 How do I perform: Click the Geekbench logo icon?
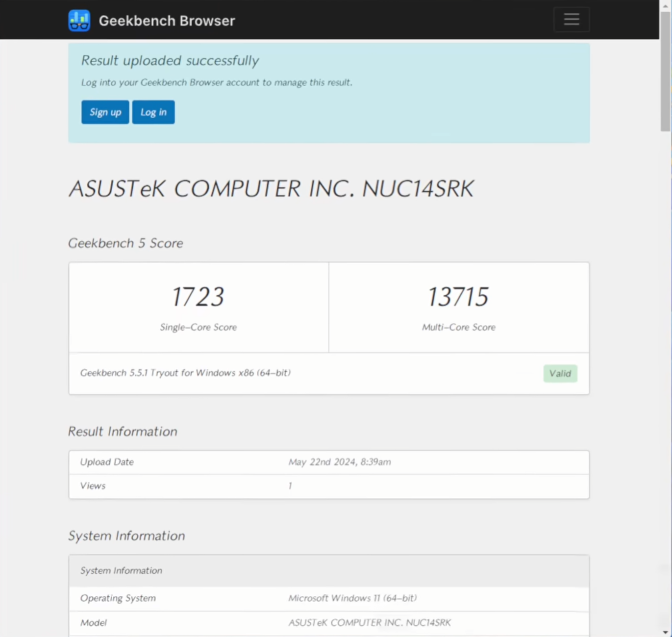[79, 21]
